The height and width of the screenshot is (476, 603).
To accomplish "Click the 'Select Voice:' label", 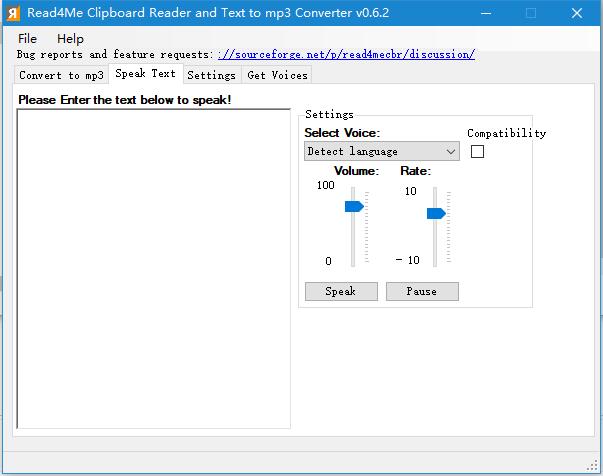I will [x=342, y=133].
